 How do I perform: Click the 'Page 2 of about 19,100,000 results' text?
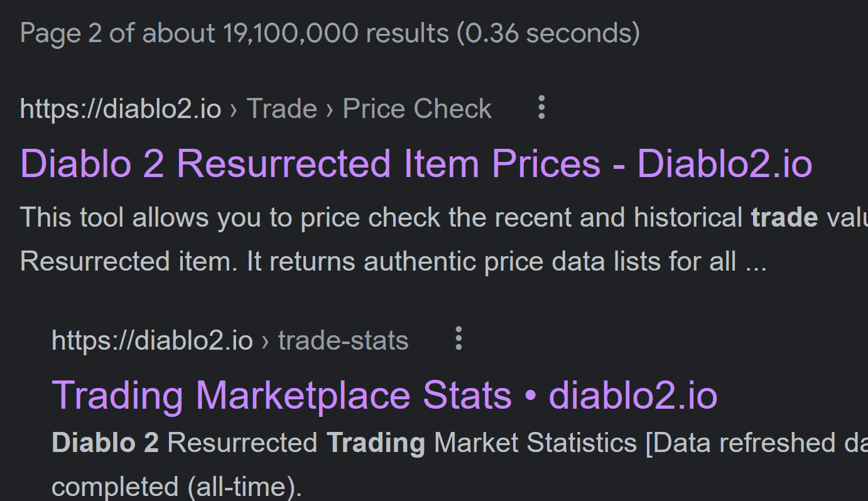[x=234, y=33]
